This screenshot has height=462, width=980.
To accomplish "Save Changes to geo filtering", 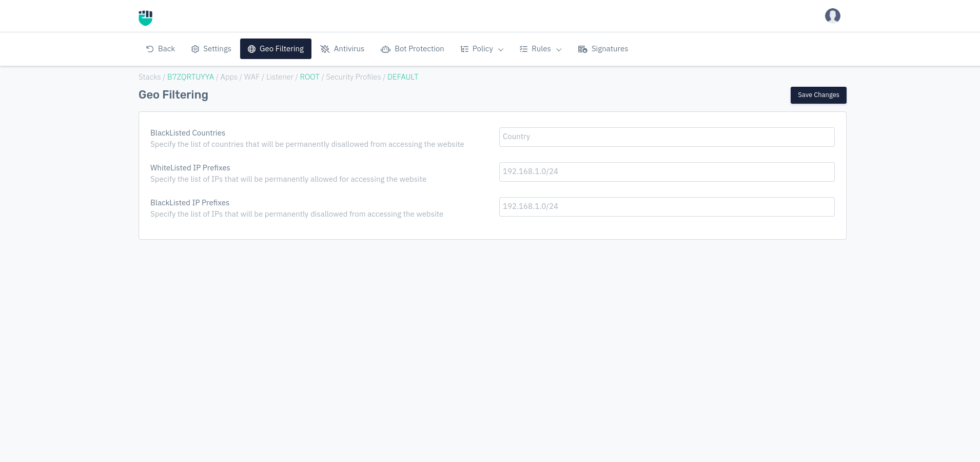I will 818,95.
